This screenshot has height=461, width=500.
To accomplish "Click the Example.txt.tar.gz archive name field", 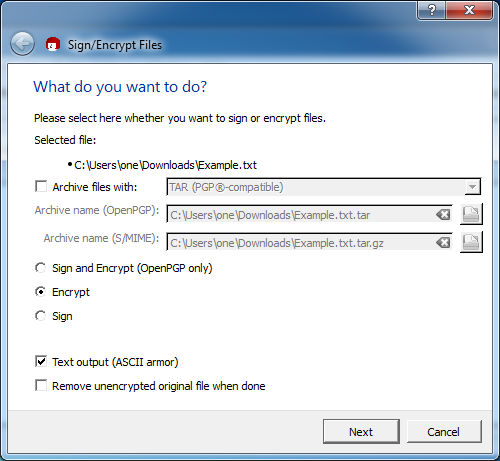I will point(309,243).
